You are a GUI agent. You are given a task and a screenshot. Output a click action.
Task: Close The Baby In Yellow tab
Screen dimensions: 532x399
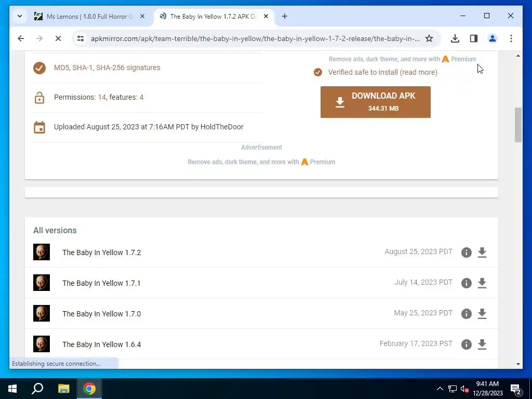266,16
